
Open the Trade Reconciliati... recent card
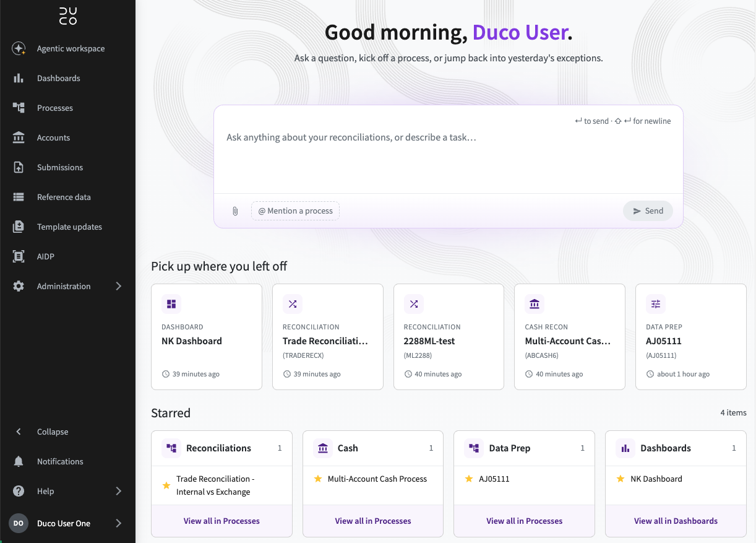click(x=328, y=337)
